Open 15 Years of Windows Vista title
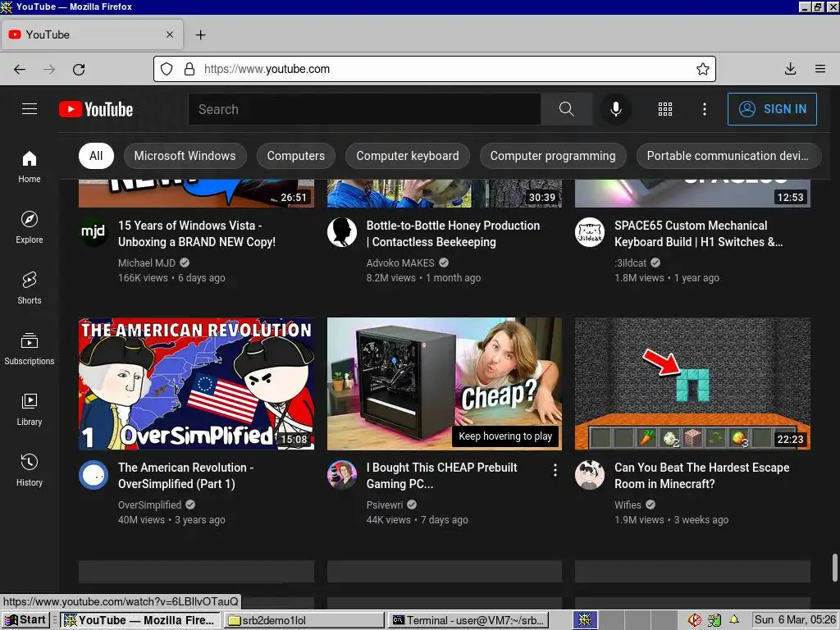 (197, 234)
